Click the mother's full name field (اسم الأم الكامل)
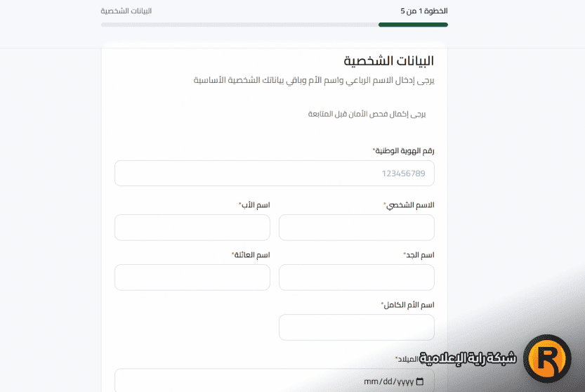Screen dimensions: 585x392 (x=356, y=327)
